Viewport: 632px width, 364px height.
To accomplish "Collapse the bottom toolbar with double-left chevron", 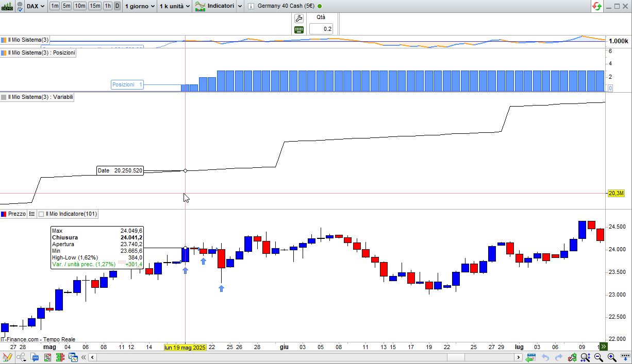I will [x=83, y=357].
